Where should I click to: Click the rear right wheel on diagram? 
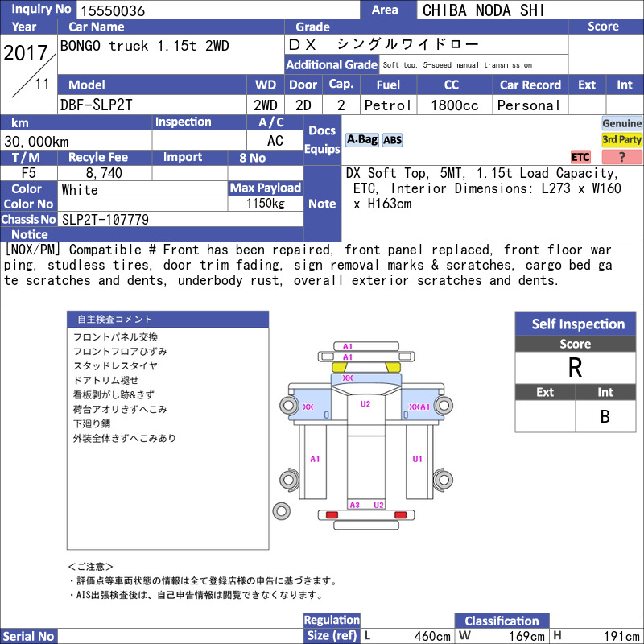444,479
